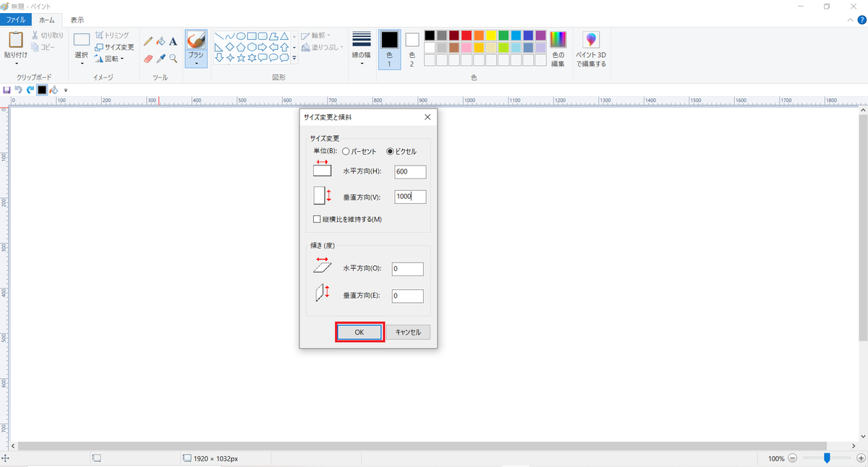The height and width of the screenshot is (467, 868).
Task: Click Cancel (キャンセル) in the resize dialog
Action: (409, 332)
